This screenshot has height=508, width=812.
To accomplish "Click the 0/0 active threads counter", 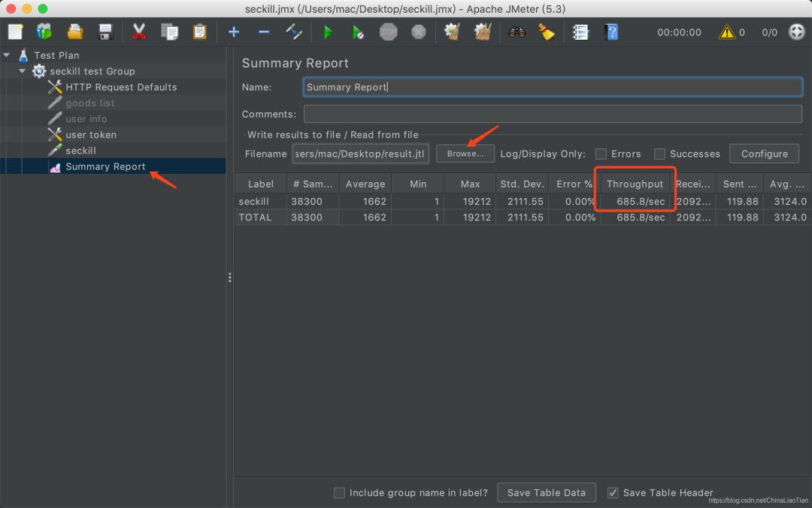I will coord(770,32).
